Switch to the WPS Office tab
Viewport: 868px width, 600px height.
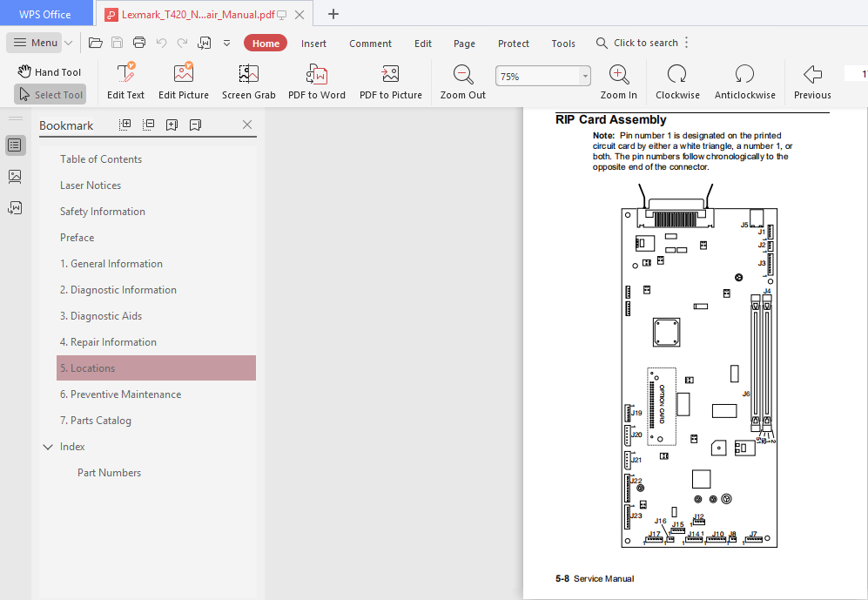click(45, 15)
